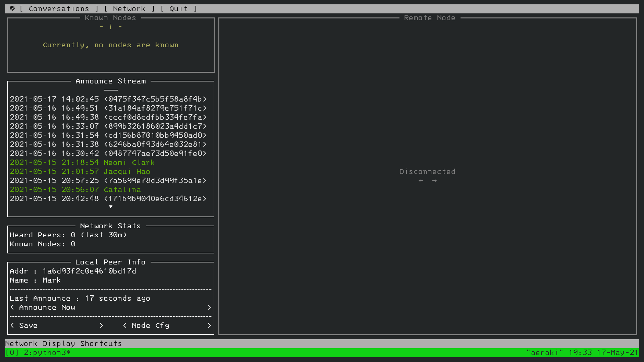Click the info 'i' icon in Known Nodes
Screen dimensions: 644x362
tap(111, 27)
